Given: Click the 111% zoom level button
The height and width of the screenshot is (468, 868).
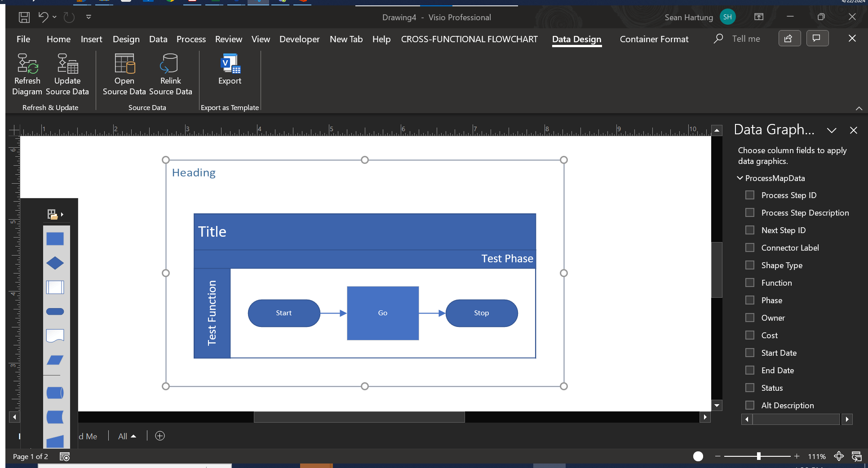Looking at the screenshot, I should coord(817,457).
